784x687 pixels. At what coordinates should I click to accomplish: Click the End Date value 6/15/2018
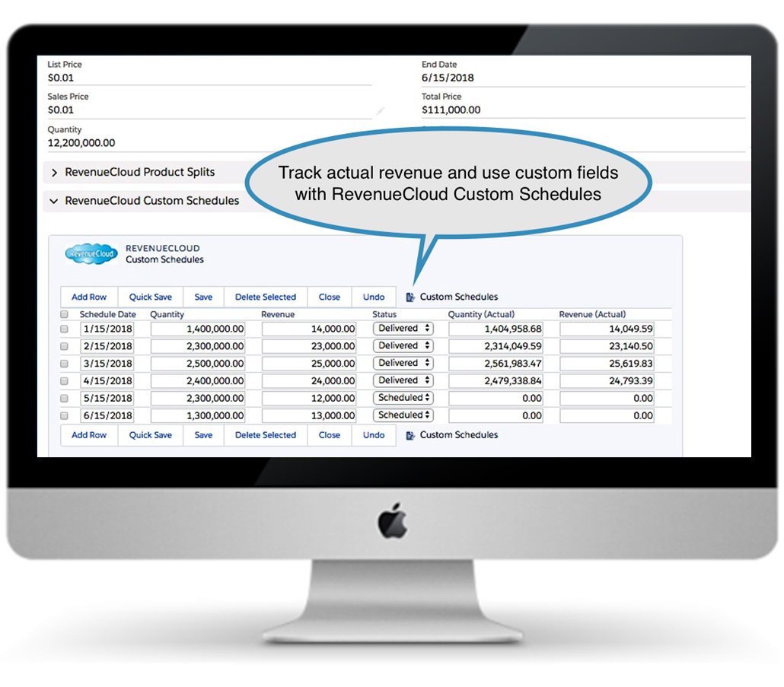pos(448,78)
